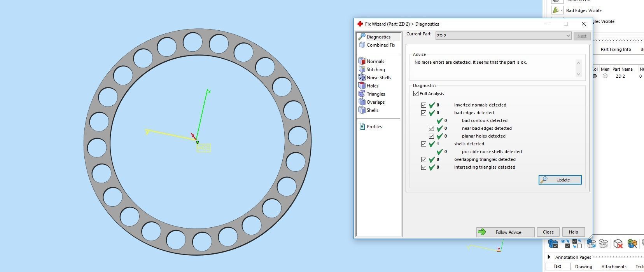Toggle near bad edges detected checkbox
This screenshot has width=644, height=272.
click(432, 128)
